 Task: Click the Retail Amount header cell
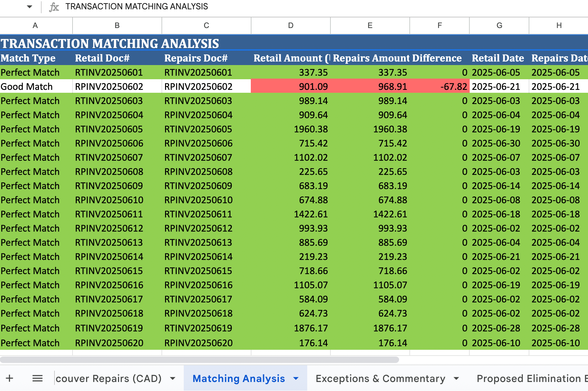coord(291,58)
